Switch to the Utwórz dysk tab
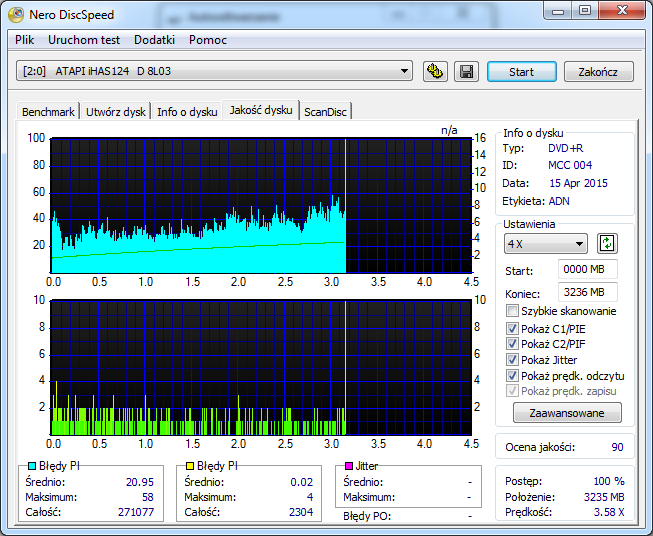 116,112
